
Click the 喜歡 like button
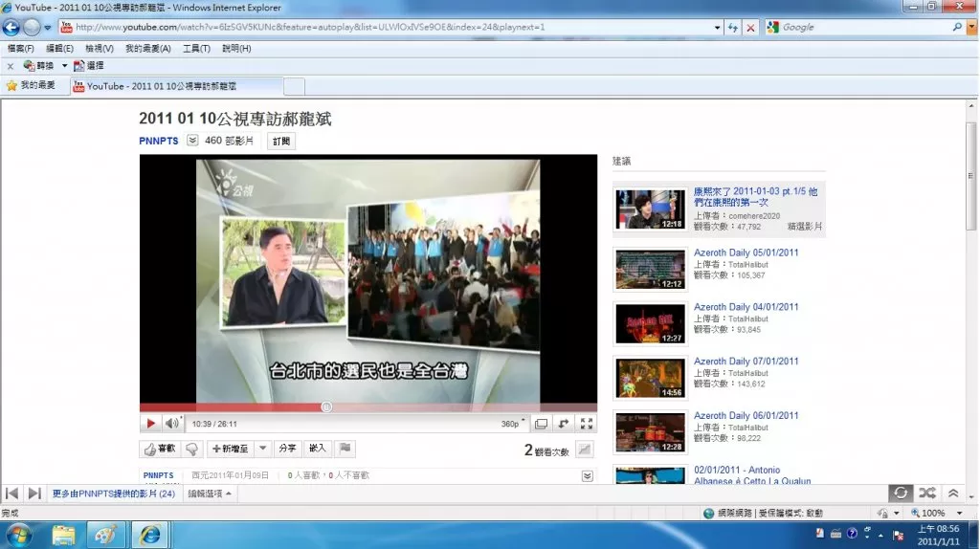click(160, 449)
